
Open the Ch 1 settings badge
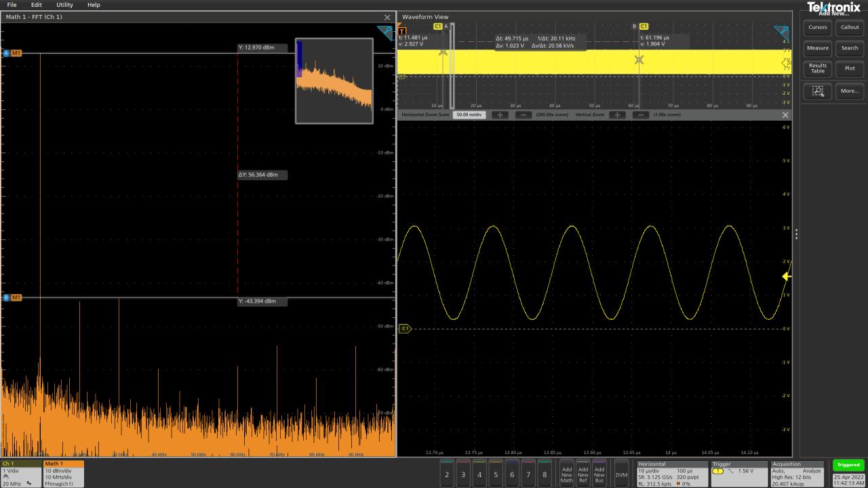coord(21,474)
